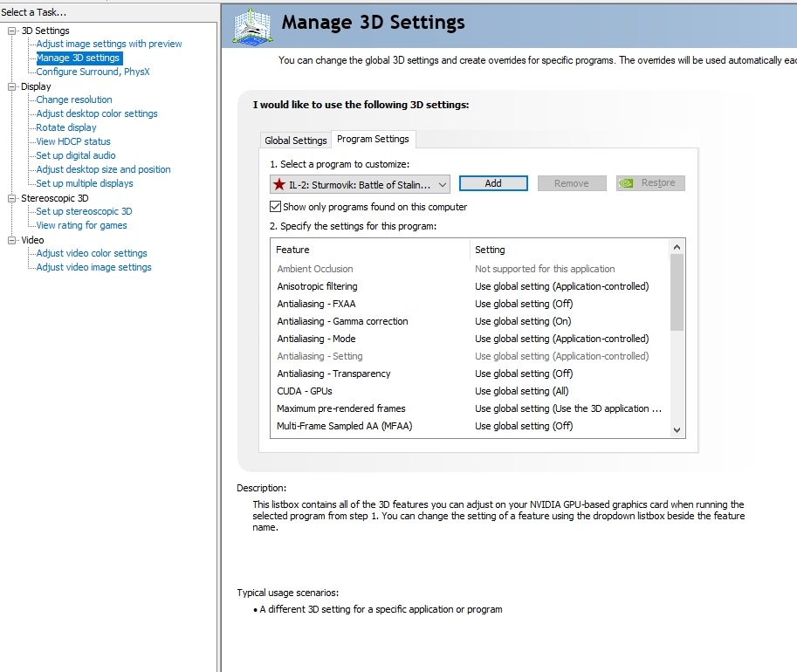Select the Maximum pre-rendered frames row
This screenshot has height=672, width=797.
[x=471, y=408]
